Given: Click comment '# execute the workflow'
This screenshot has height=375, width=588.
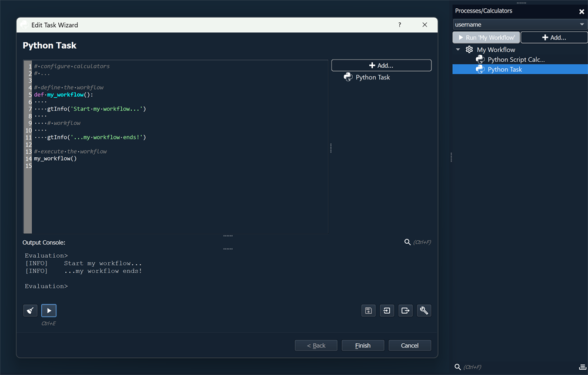Looking at the screenshot, I should click(70, 152).
